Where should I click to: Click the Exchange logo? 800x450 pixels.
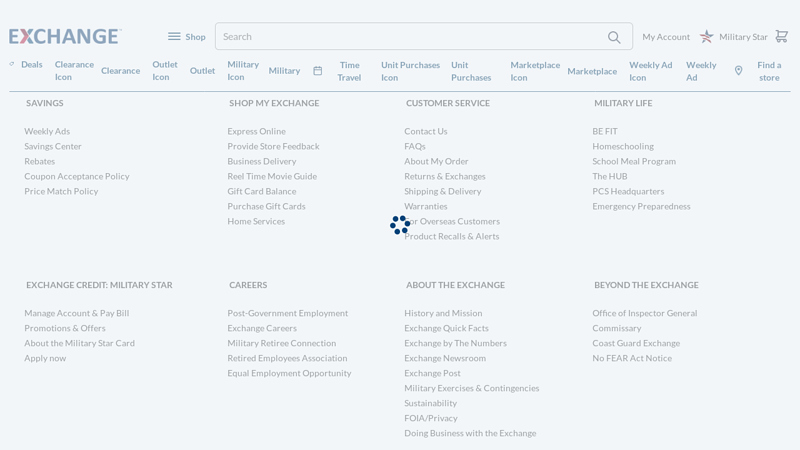tap(65, 36)
